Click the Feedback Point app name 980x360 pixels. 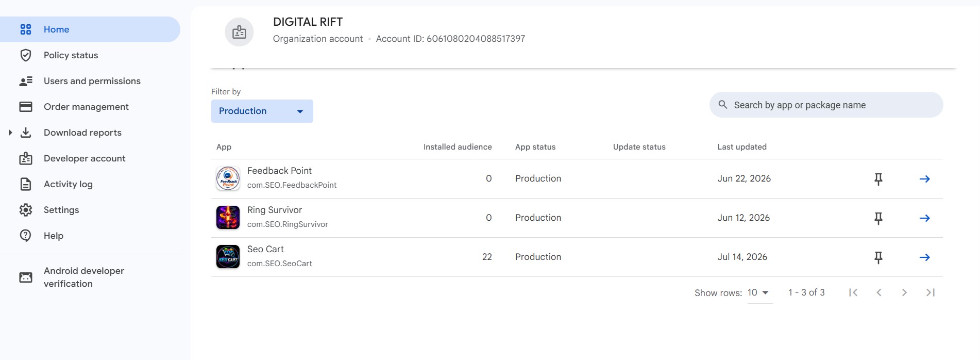click(279, 171)
